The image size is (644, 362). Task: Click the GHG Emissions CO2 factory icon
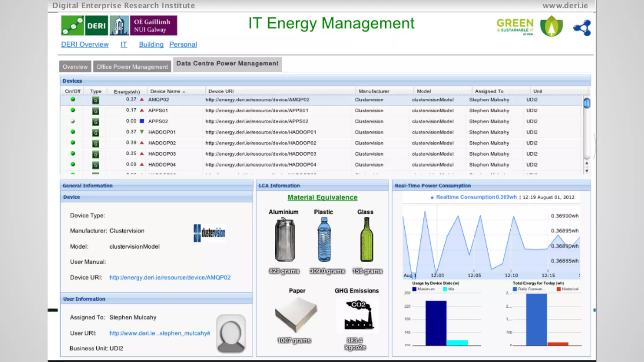click(359, 315)
